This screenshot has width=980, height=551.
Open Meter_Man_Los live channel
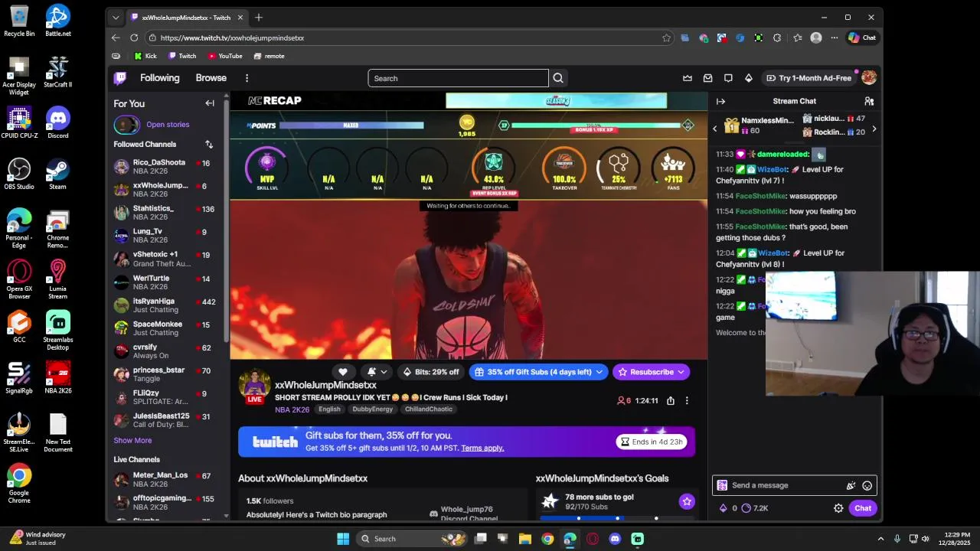[166, 480]
